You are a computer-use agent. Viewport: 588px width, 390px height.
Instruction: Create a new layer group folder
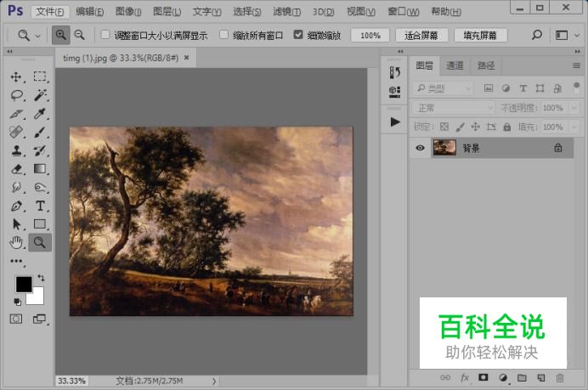pos(522,377)
